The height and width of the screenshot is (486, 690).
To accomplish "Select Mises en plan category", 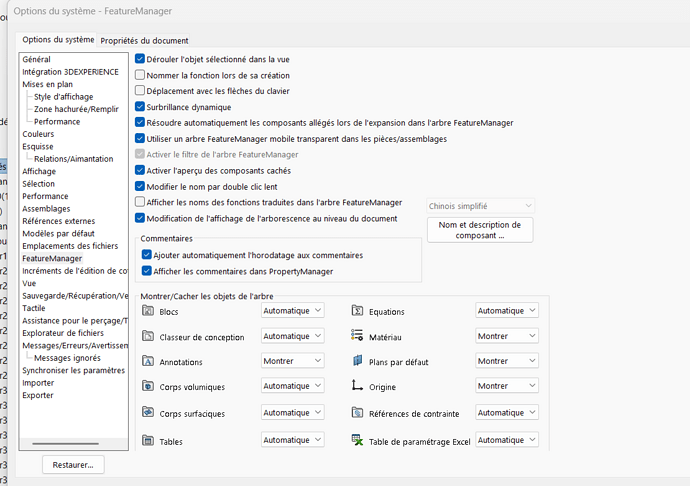I will pyautogui.click(x=48, y=84).
